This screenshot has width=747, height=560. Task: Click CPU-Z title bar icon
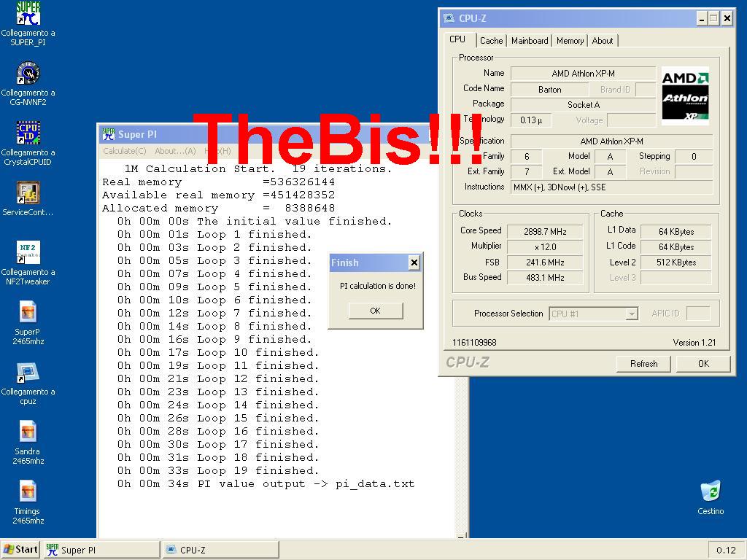click(x=449, y=18)
